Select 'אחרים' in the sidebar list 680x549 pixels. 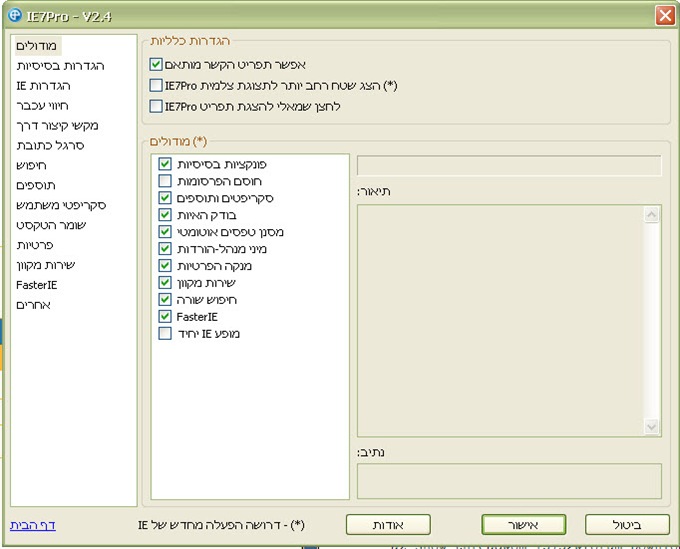tap(34, 305)
